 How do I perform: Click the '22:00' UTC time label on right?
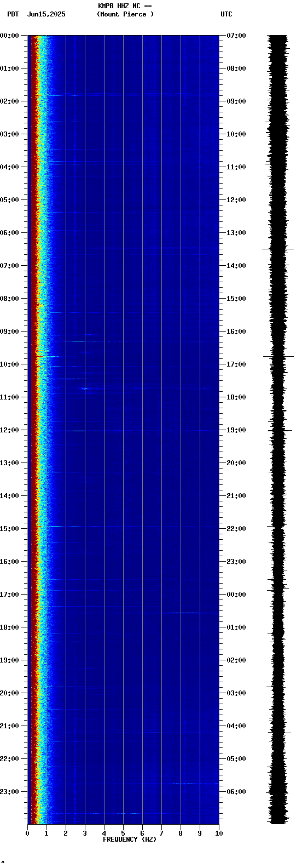[x=236, y=529]
